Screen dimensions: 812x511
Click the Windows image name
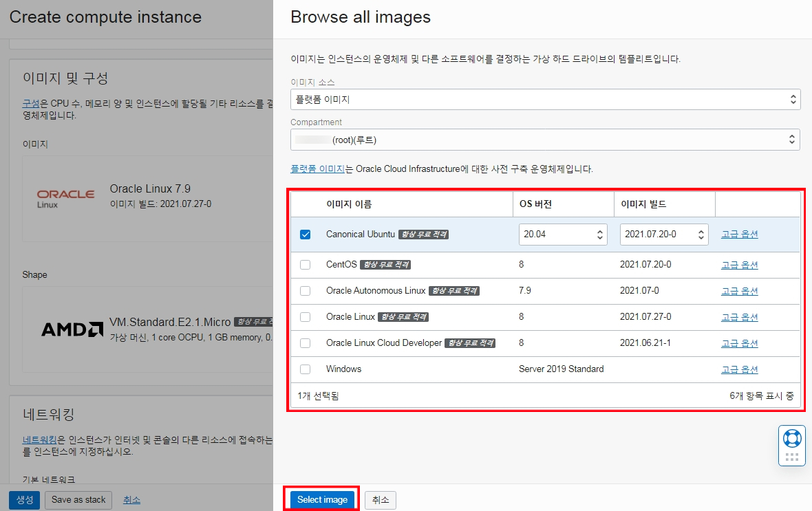point(344,369)
